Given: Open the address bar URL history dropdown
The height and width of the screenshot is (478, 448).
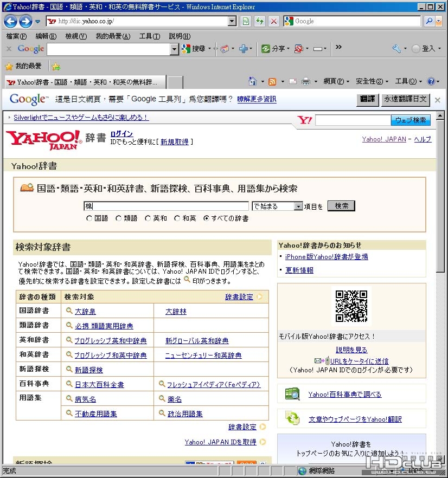Looking at the screenshot, I should 232,21.
